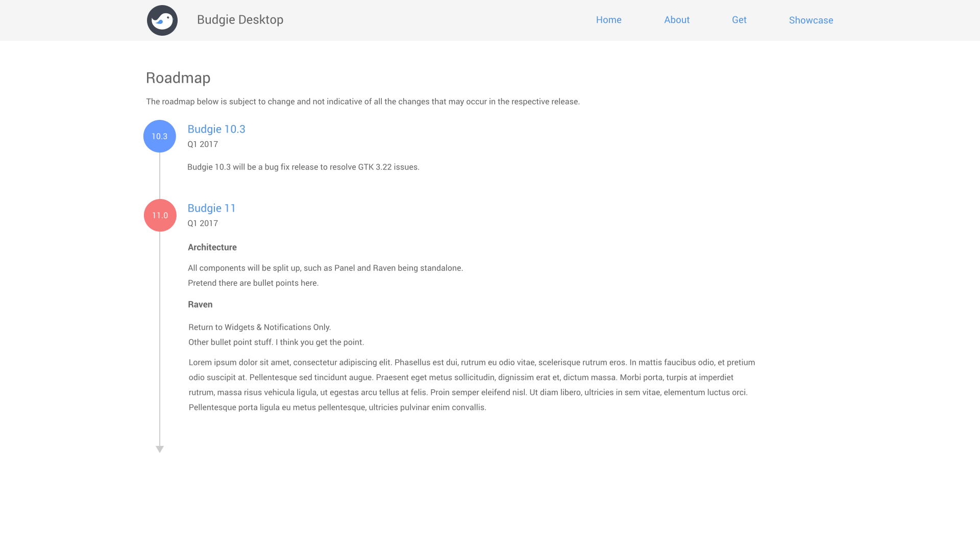The height and width of the screenshot is (551, 980).
Task: Click the Return to Widgets & Notifications line
Action: 260,327
